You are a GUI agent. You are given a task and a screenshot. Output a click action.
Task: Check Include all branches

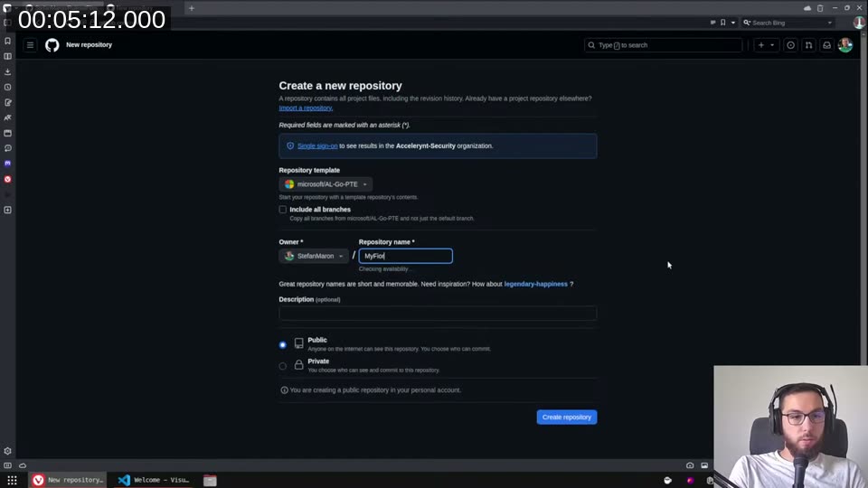283,210
